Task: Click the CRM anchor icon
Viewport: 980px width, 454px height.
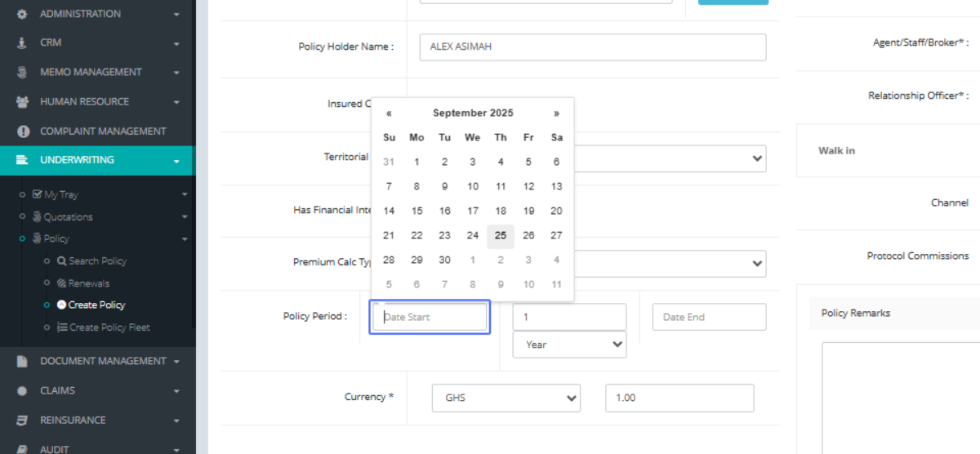Action: pos(22,42)
